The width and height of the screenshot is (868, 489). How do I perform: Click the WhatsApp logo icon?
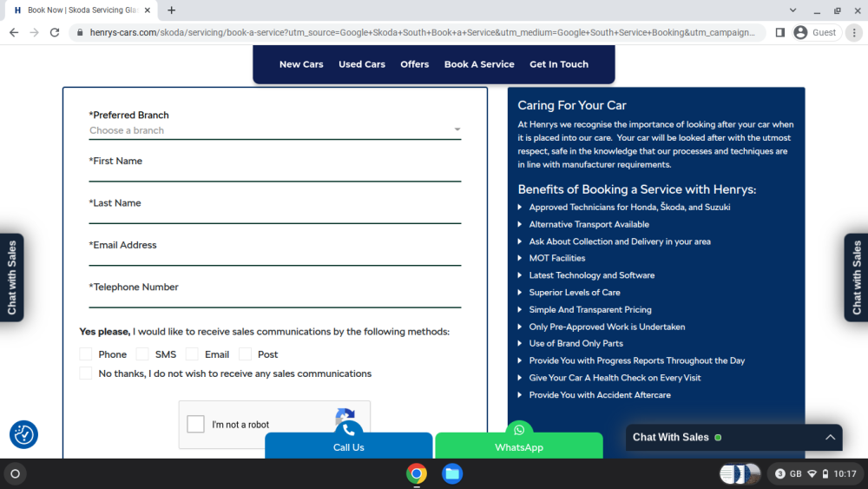pos(519,430)
